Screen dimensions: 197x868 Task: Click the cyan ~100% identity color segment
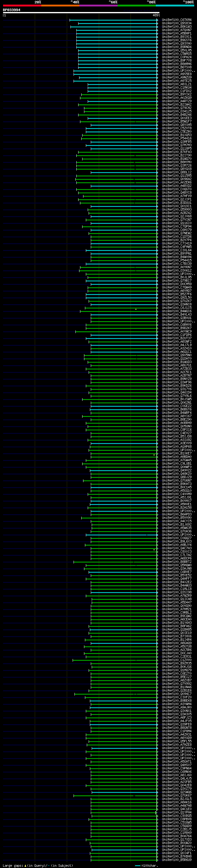click(x=175, y=6)
